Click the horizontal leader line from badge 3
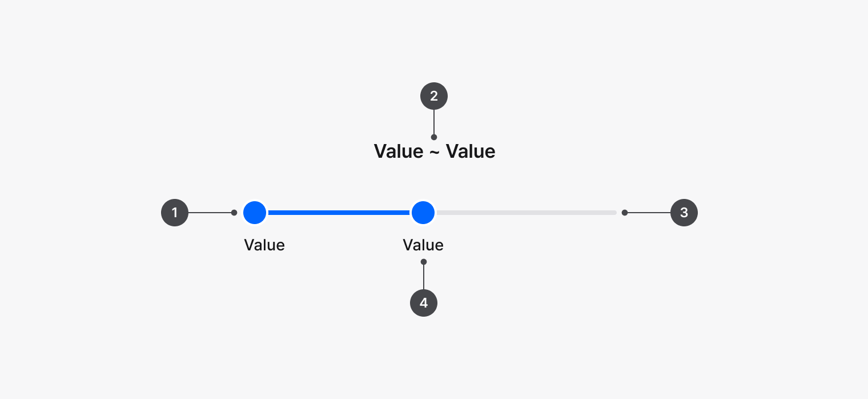This screenshot has width=868, height=399. pyautogui.click(x=649, y=213)
